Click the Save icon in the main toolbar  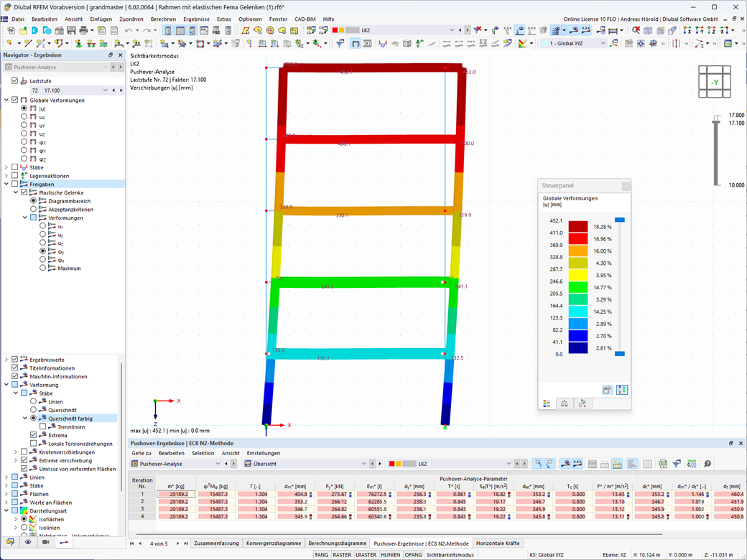(x=71, y=30)
